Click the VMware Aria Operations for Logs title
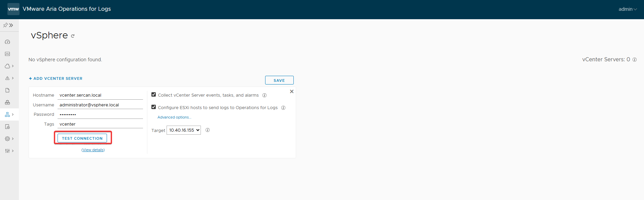Screen dimensions: 644x200 coord(67,9)
